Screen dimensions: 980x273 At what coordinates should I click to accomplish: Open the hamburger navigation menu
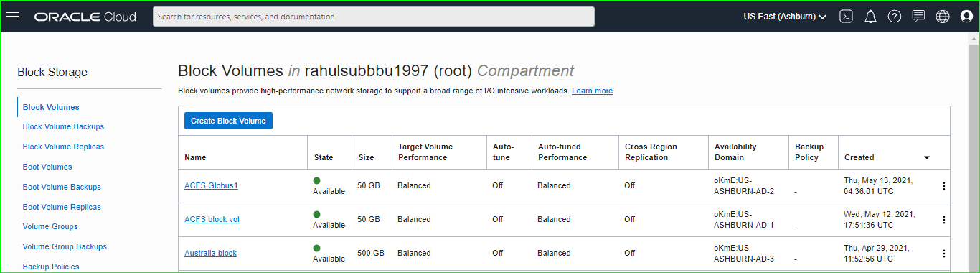(x=12, y=17)
